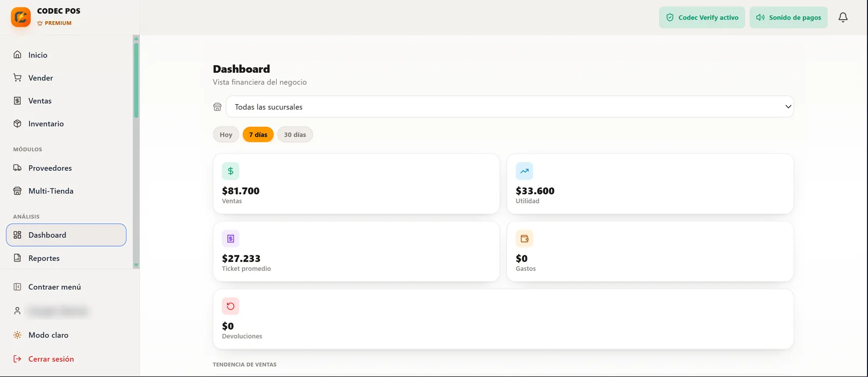Image resolution: width=868 pixels, height=377 pixels.
Task: Click the Reportes document icon
Action: click(17, 258)
